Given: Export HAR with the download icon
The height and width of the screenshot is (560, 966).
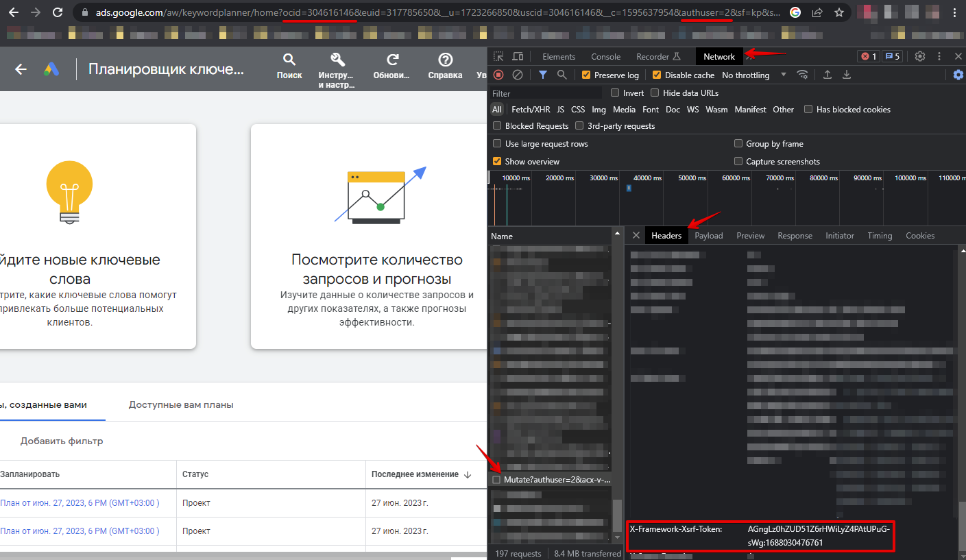Looking at the screenshot, I should point(847,75).
